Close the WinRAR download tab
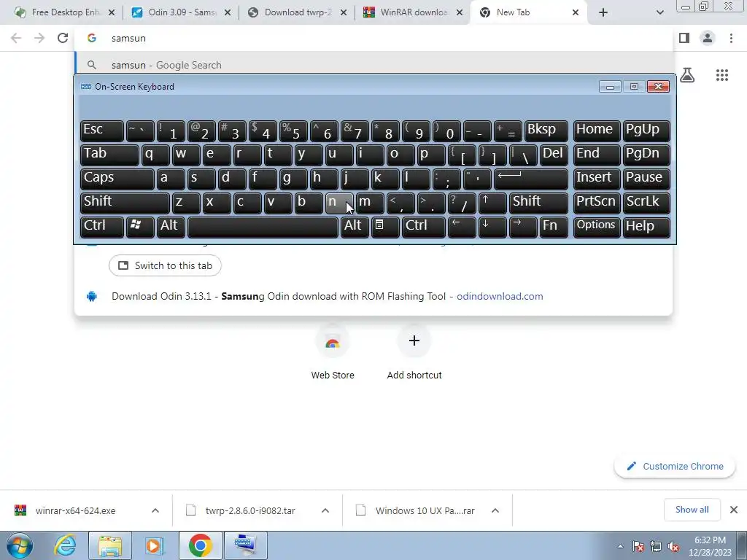Viewport: 747px width, 560px height. tap(460, 12)
